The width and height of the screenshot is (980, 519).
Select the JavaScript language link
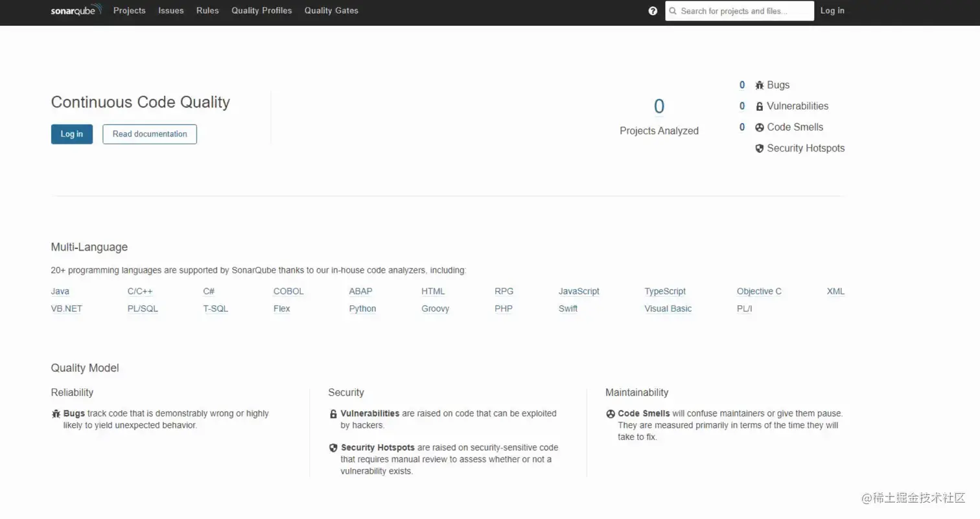(579, 291)
